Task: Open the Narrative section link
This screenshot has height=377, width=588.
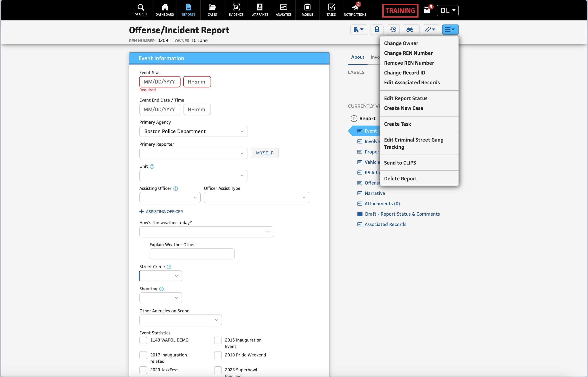Action: [x=374, y=193]
